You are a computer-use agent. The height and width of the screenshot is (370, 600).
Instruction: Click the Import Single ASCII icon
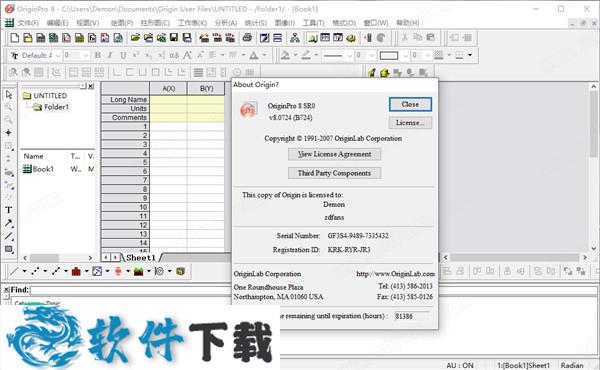[x=217, y=37]
